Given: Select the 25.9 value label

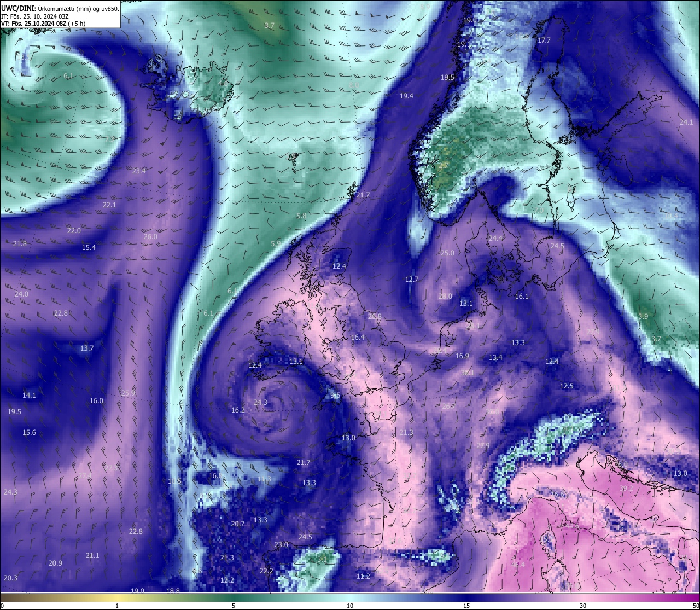Looking at the screenshot, I should [128, 393].
